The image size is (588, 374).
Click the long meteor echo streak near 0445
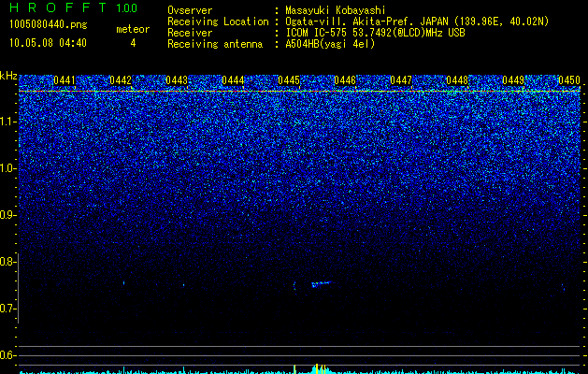point(321,284)
